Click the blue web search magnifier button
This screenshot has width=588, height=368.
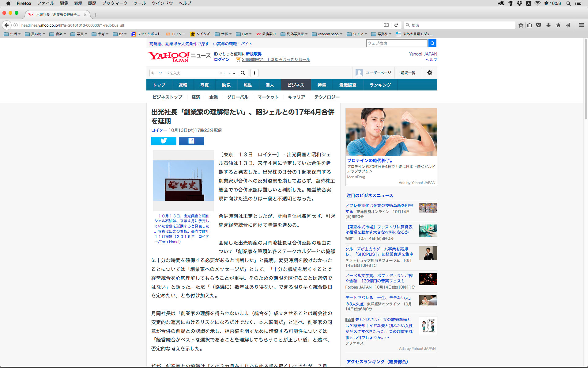pos(432,44)
